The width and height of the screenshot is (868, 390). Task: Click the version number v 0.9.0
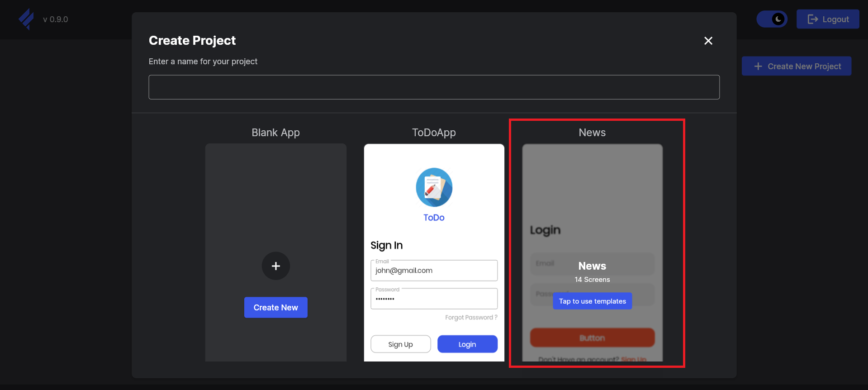(55, 19)
